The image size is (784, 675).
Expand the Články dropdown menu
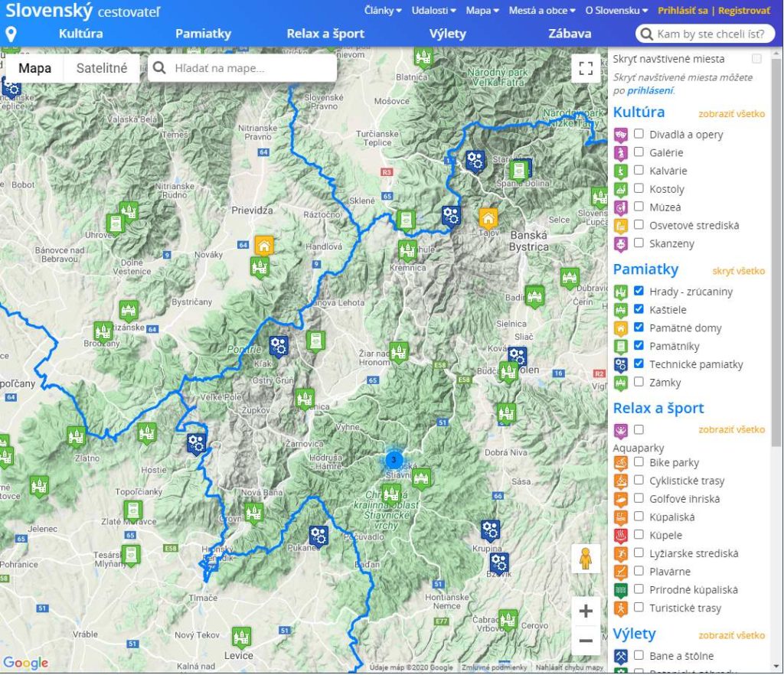pyautogui.click(x=383, y=11)
